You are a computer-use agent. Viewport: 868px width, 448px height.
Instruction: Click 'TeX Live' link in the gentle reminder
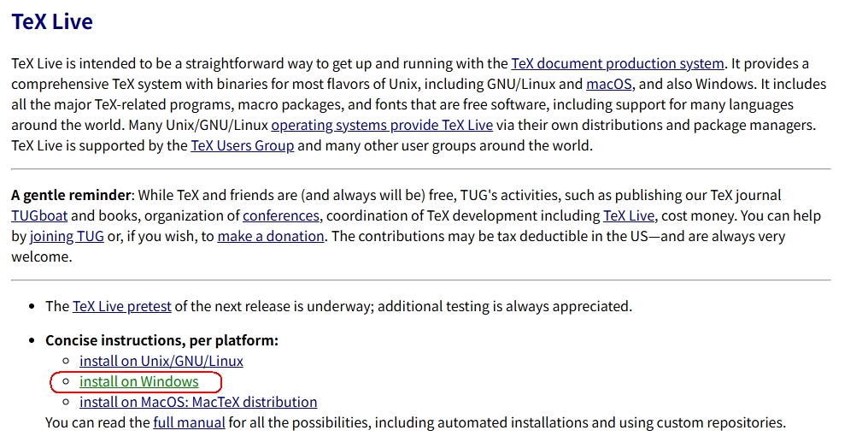[629, 215]
